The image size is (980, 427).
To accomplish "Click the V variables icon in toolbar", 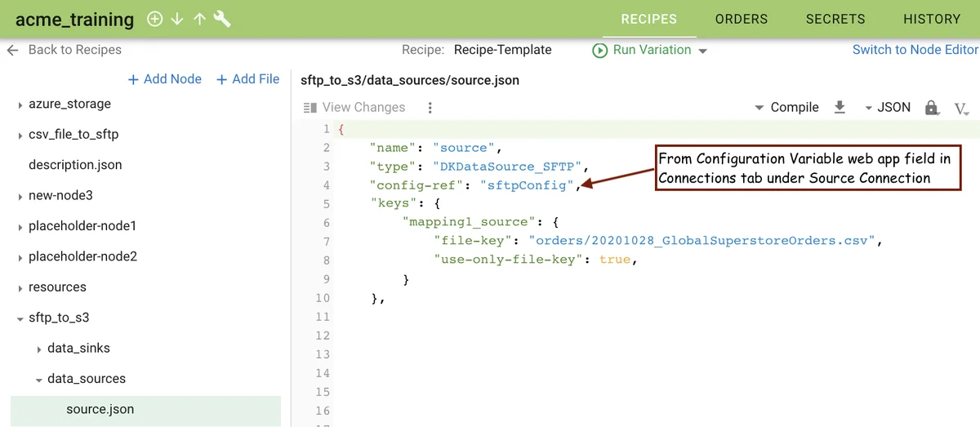I will point(961,109).
